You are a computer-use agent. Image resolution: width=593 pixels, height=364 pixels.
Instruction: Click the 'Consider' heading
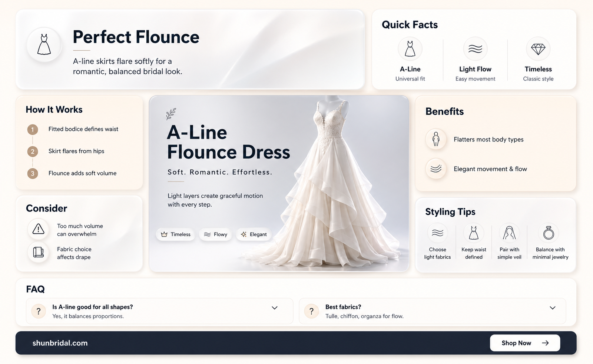coord(46,208)
